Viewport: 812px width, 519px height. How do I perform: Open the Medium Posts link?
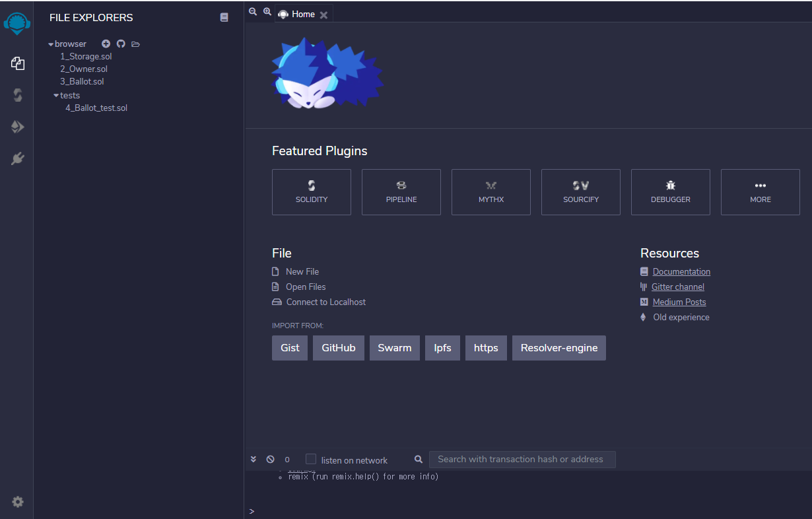click(679, 302)
